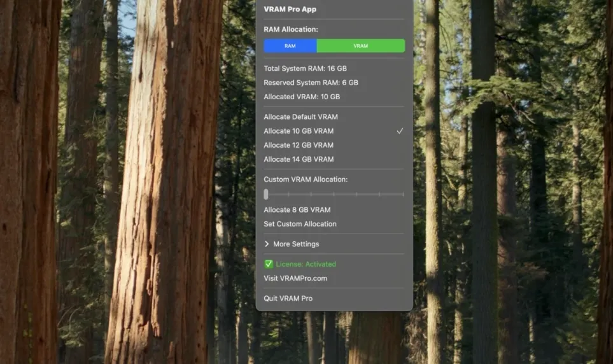The height and width of the screenshot is (364, 613).
Task: Click checkmark next to Allocate 10 GB
Action: [400, 131]
